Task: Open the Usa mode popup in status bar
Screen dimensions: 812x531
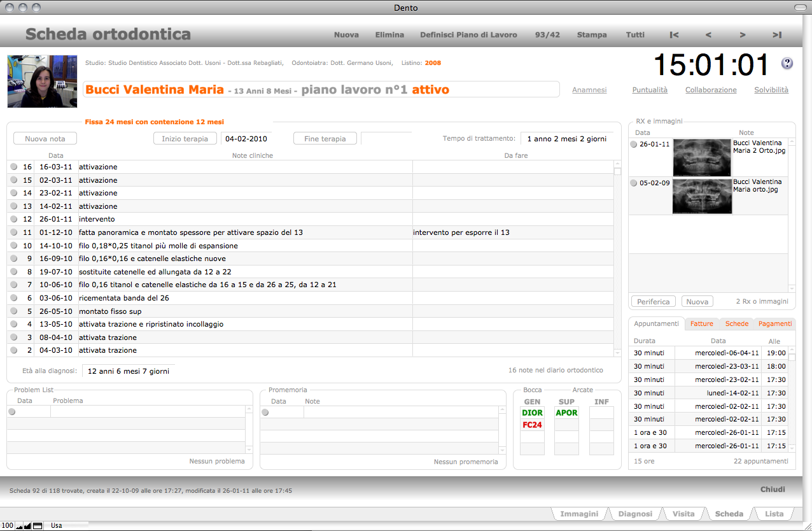Action: [66, 526]
